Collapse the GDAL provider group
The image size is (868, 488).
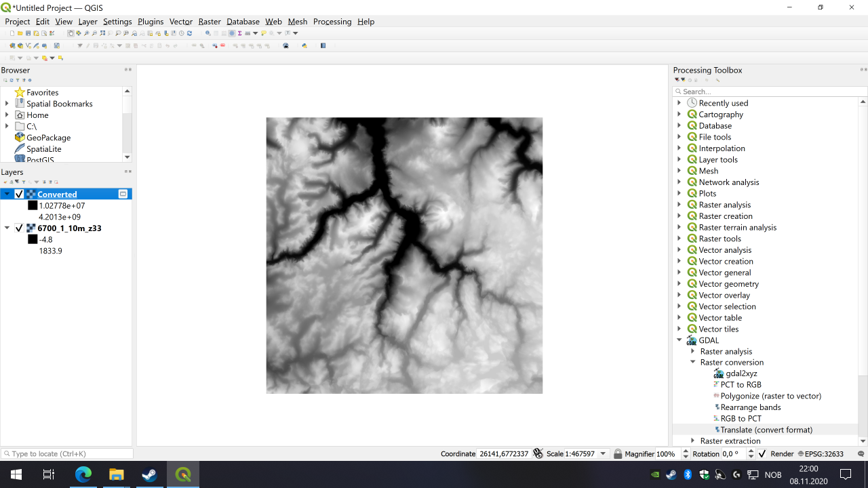click(x=679, y=340)
